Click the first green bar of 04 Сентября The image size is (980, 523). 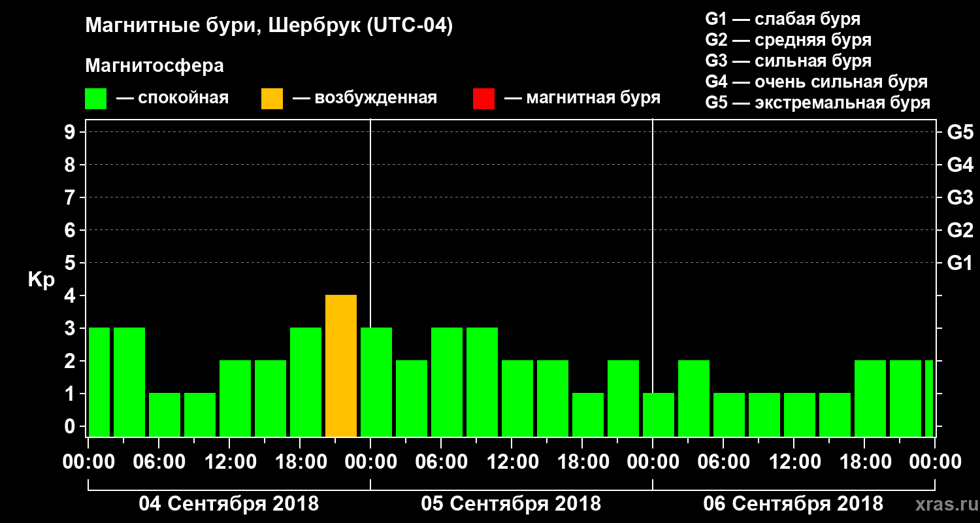click(x=99, y=382)
